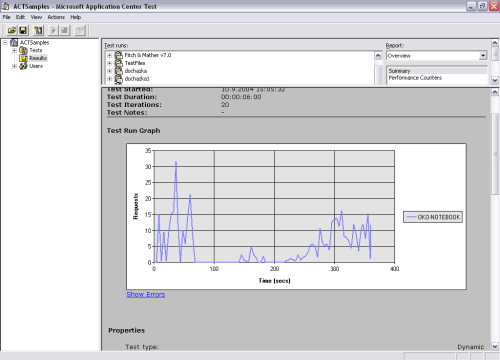
Task: Collapse the ACTSamples root node
Action: (5, 42)
